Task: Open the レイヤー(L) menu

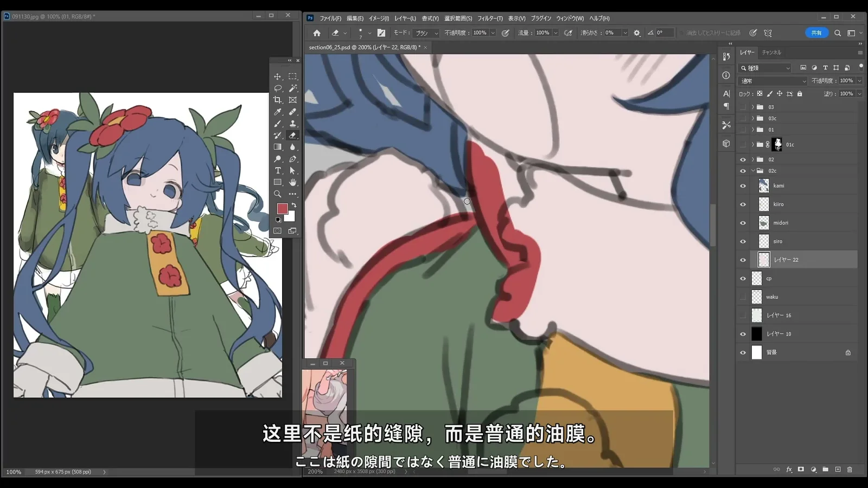Action: (x=405, y=18)
